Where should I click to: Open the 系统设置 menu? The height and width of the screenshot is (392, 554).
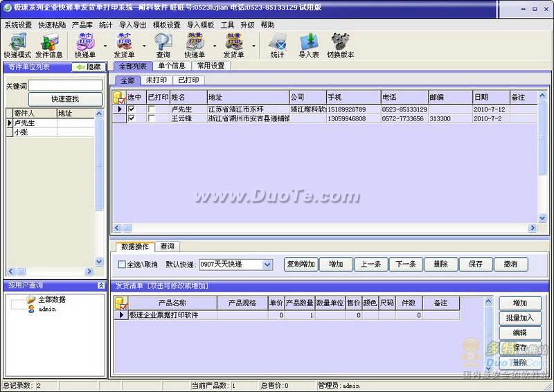pos(18,25)
